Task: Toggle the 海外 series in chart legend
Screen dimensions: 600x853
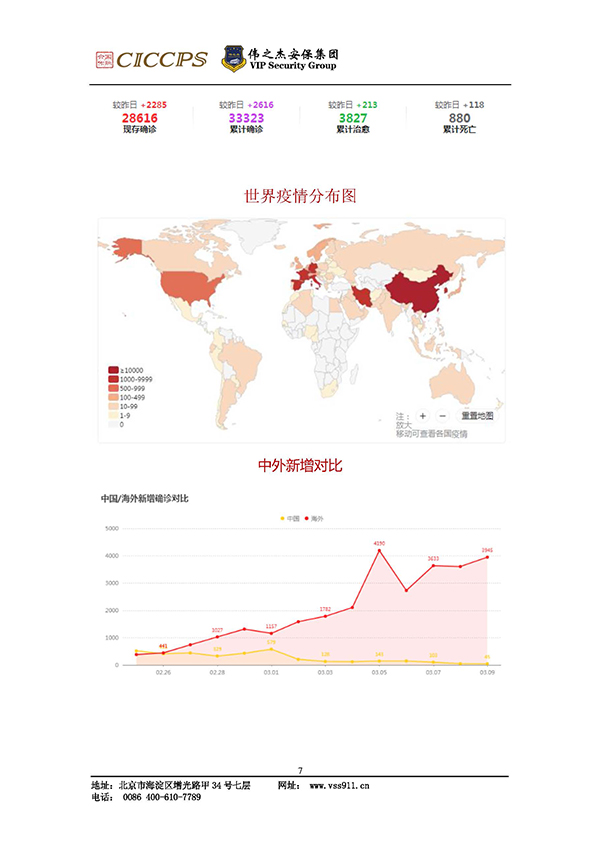Action: (x=314, y=518)
